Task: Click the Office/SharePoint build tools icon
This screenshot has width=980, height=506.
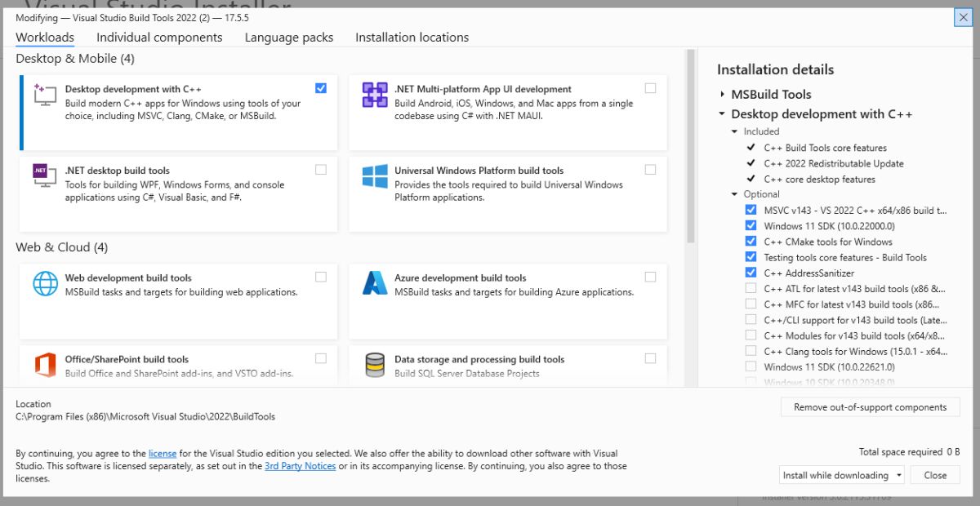Action: pyautogui.click(x=45, y=365)
